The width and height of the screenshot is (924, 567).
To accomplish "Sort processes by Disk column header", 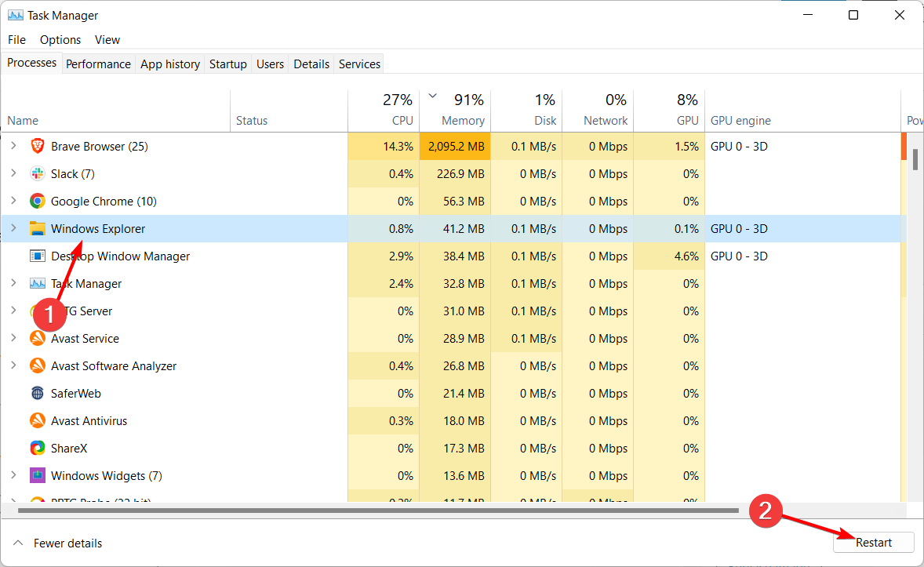I will 526,111.
